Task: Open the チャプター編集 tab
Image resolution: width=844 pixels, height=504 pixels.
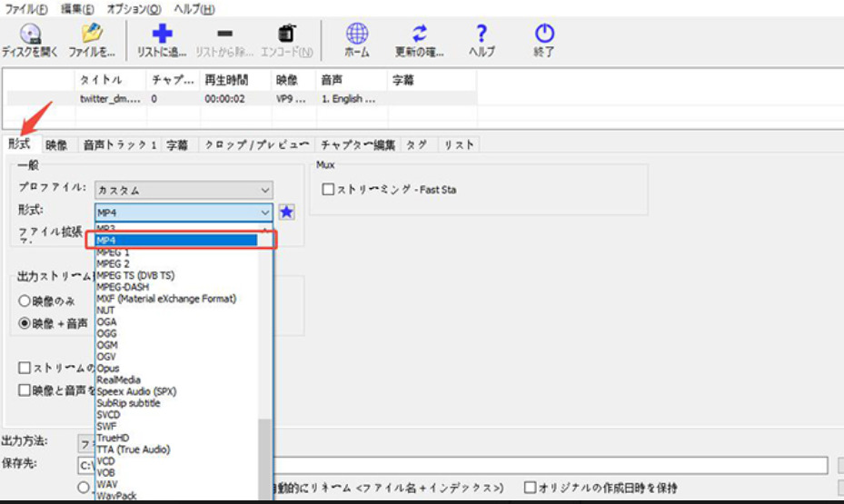Action: [358, 144]
